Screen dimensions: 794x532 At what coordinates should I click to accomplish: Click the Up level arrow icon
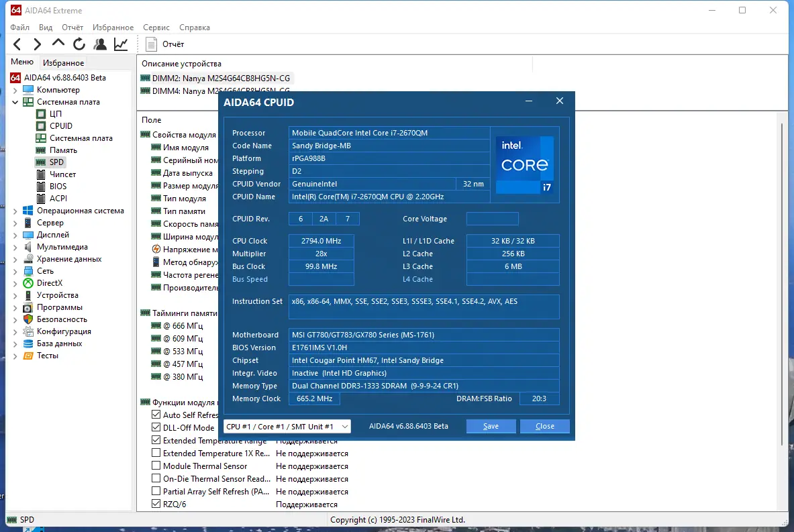[x=58, y=44]
